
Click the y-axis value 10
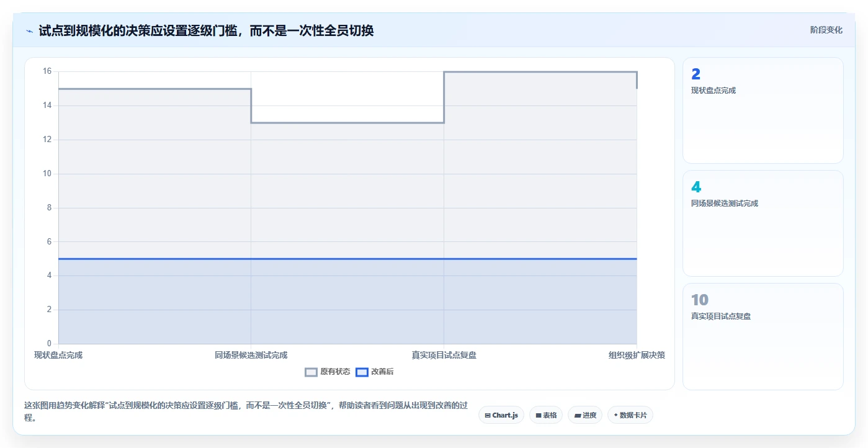[47, 174]
